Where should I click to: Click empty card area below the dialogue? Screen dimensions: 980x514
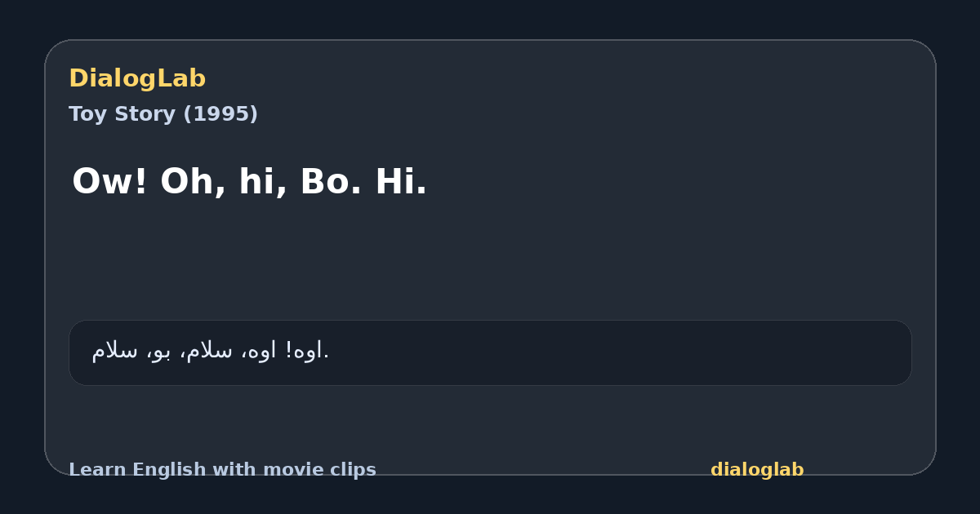(x=490, y=261)
